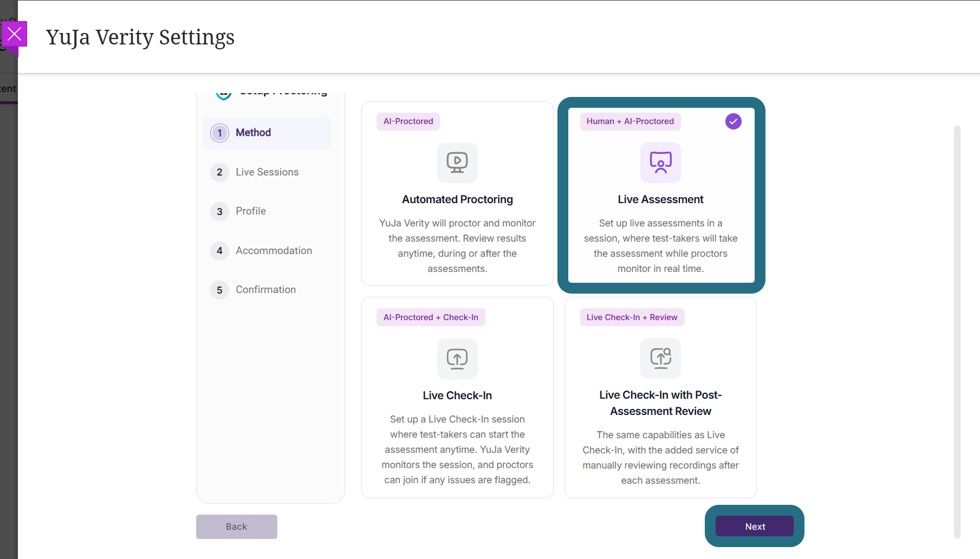Screen dimensions: 980x559
Task: Click the Setup Proctoring shield icon
Action: click(224, 94)
